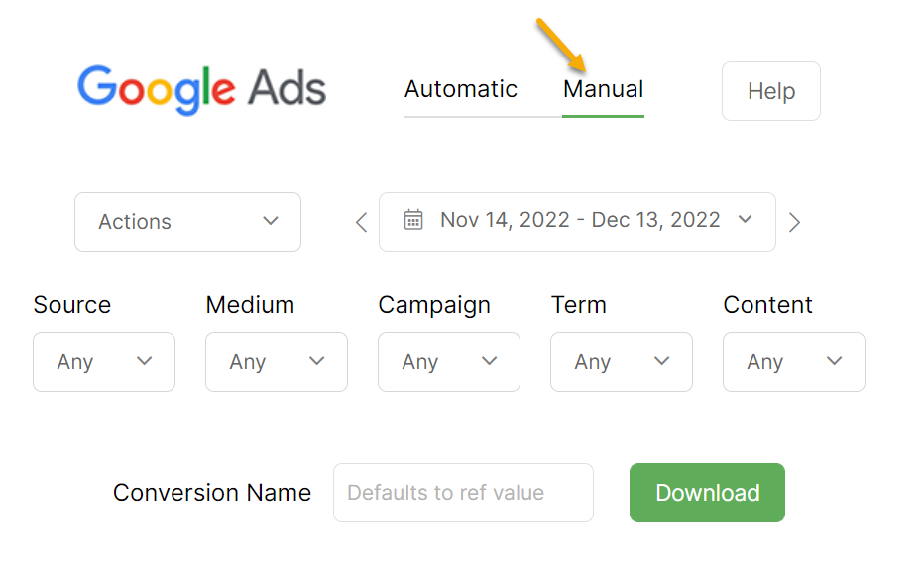Open the Actions dropdown
Viewport: 924px width, 573px height.
[x=187, y=222]
